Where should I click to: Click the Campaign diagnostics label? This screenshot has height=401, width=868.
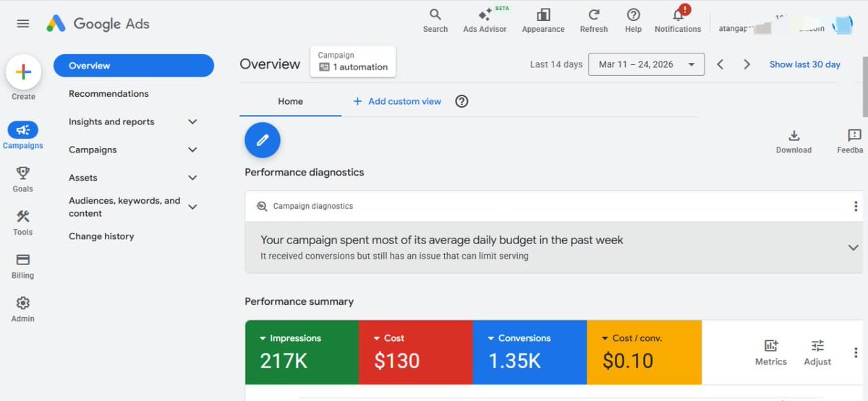tap(313, 207)
